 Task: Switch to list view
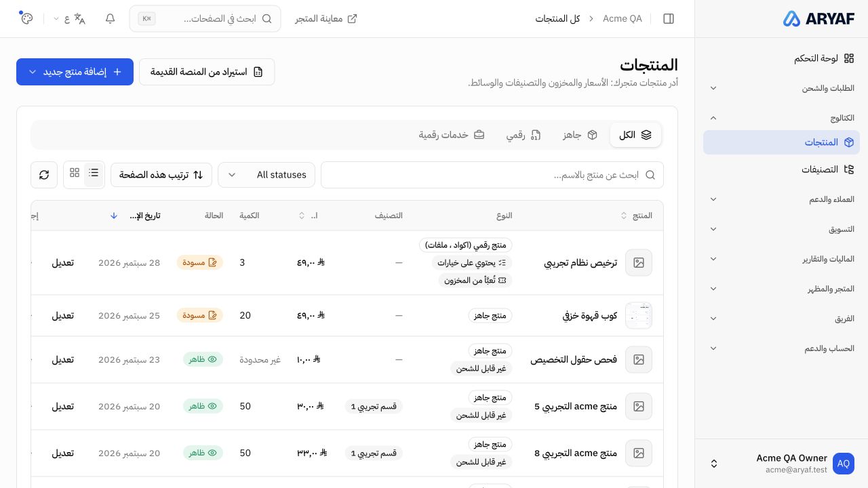click(94, 173)
